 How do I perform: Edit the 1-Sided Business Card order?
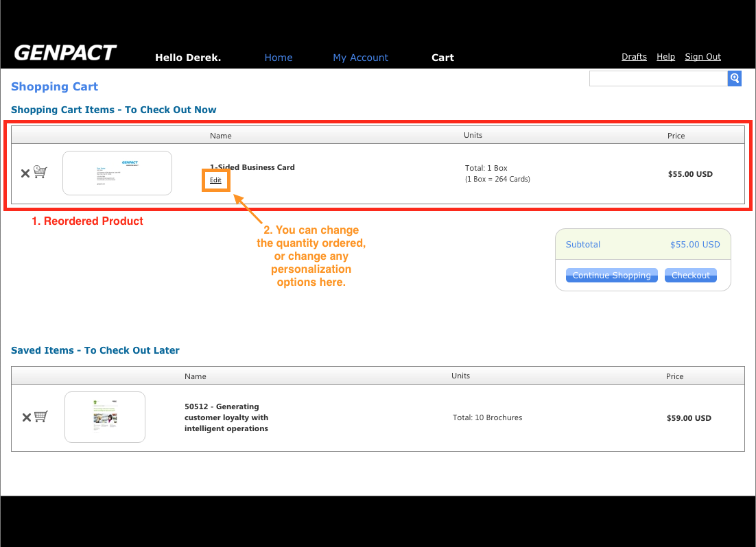point(215,180)
